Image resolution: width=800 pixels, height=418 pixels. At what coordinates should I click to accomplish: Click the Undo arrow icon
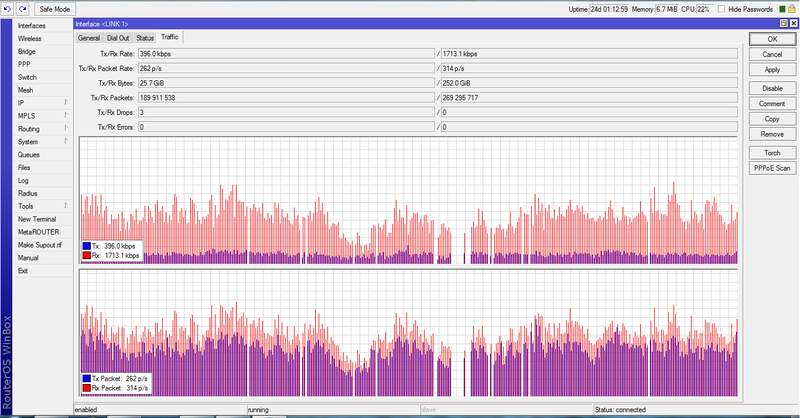coord(7,9)
